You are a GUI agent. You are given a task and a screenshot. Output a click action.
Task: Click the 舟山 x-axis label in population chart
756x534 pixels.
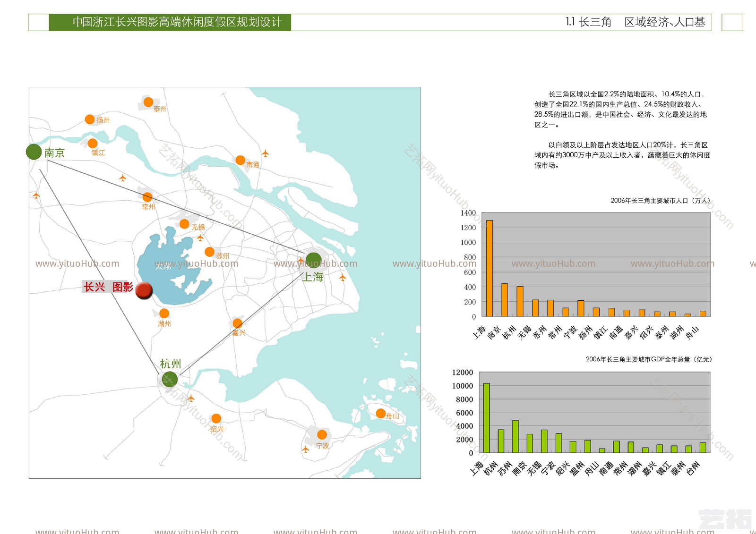pos(692,332)
